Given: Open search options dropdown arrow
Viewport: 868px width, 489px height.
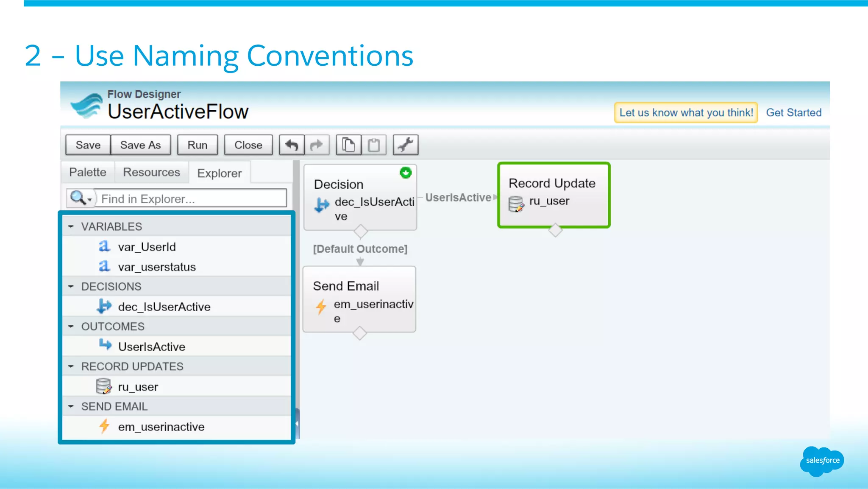Looking at the screenshot, I should [90, 199].
